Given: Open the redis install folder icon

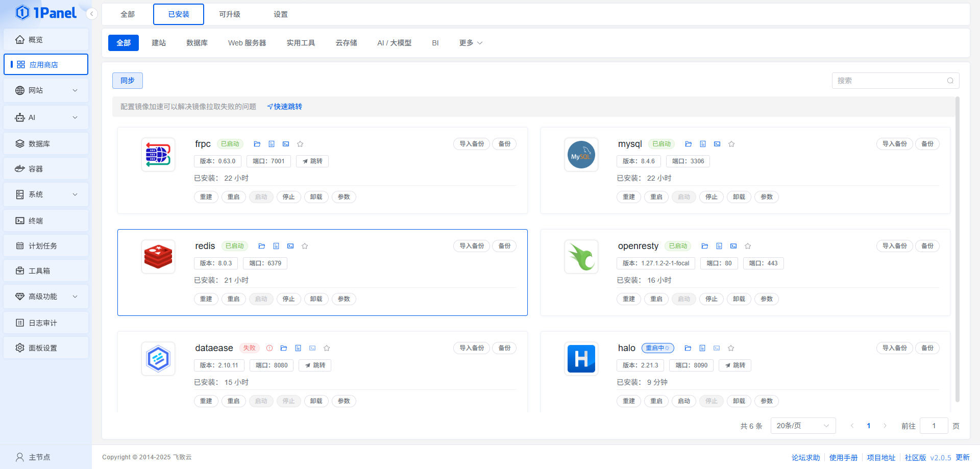Looking at the screenshot, I should (x=262, y=246).
